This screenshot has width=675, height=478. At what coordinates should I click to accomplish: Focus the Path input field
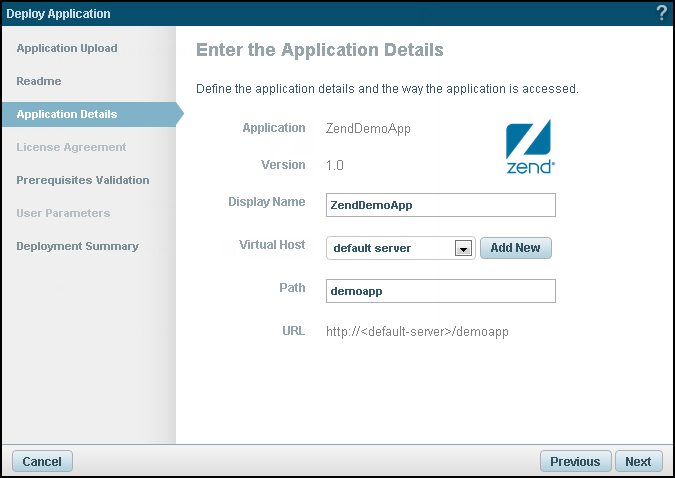(x=440, y=290)
